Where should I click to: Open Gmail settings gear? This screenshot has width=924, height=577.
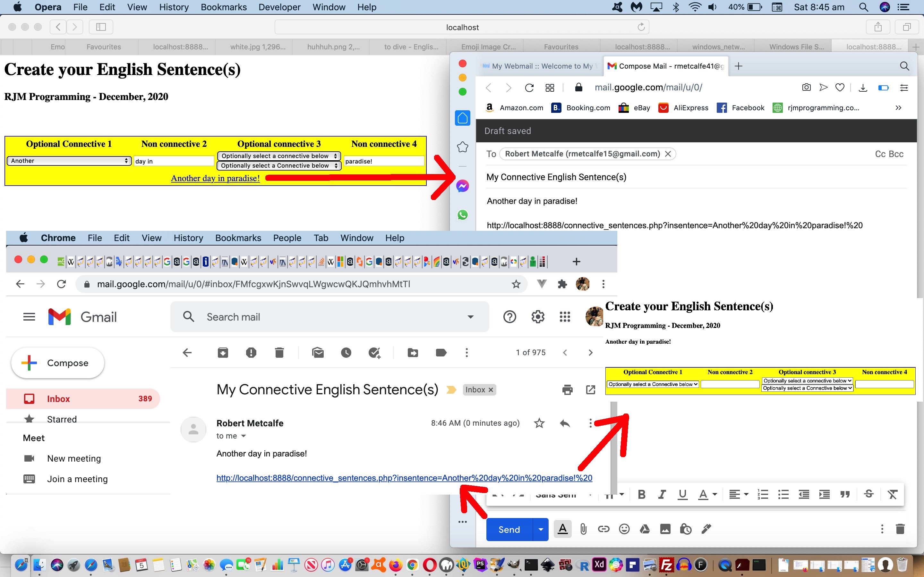pyautogui.click(x=538, y=317)
